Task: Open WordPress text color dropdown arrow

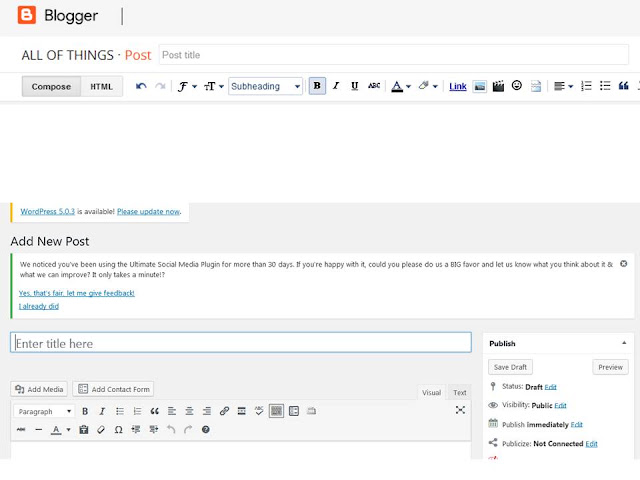Action: tap(69, 429)
